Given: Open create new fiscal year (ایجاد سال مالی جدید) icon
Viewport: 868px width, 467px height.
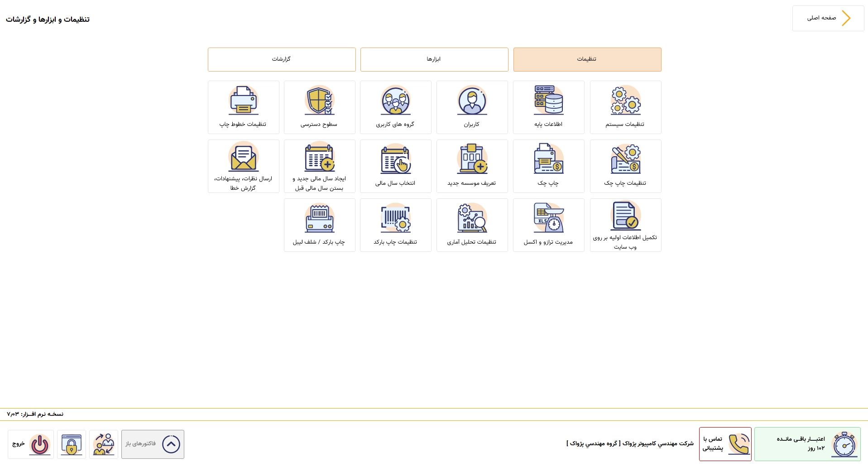Looking at the screenshot, I should tap(319, 157).
